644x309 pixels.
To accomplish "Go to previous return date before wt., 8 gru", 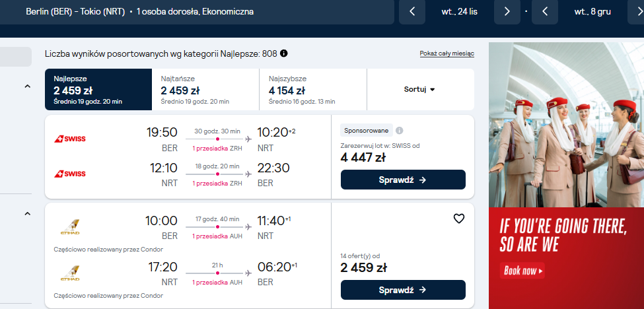I will [545, 12].
